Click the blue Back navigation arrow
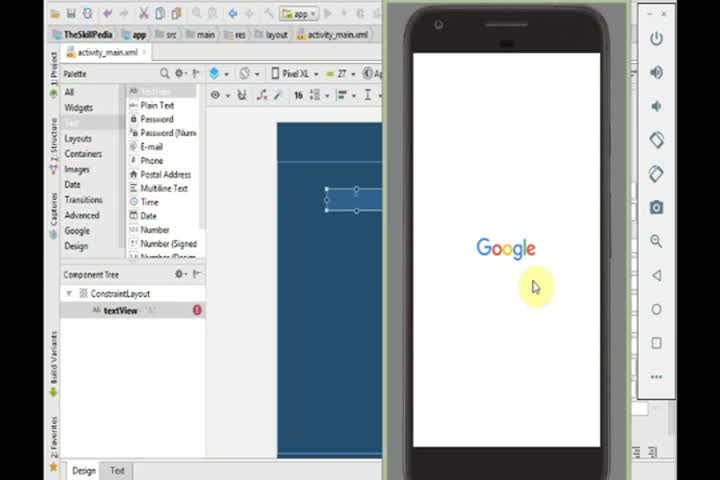The width and height of the screenshot is (720, 480). [x=233, y=14]
